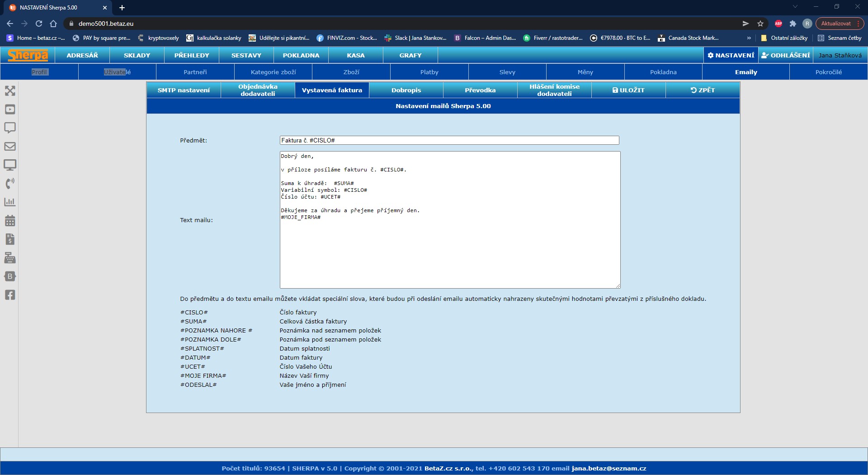
Task: Click the cash register sidebar icon
Action: pos(10,258)
